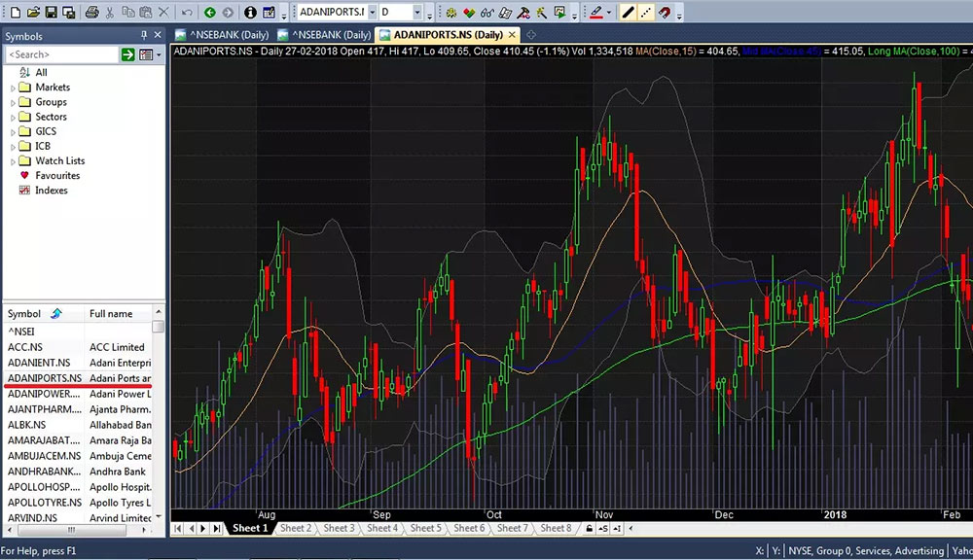Save using the floppy disk icon

[x=51, y=12]
